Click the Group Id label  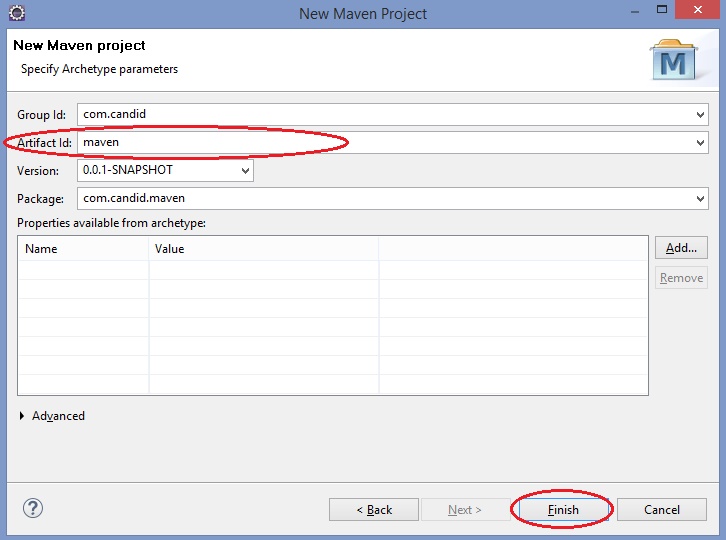(41, 115)
